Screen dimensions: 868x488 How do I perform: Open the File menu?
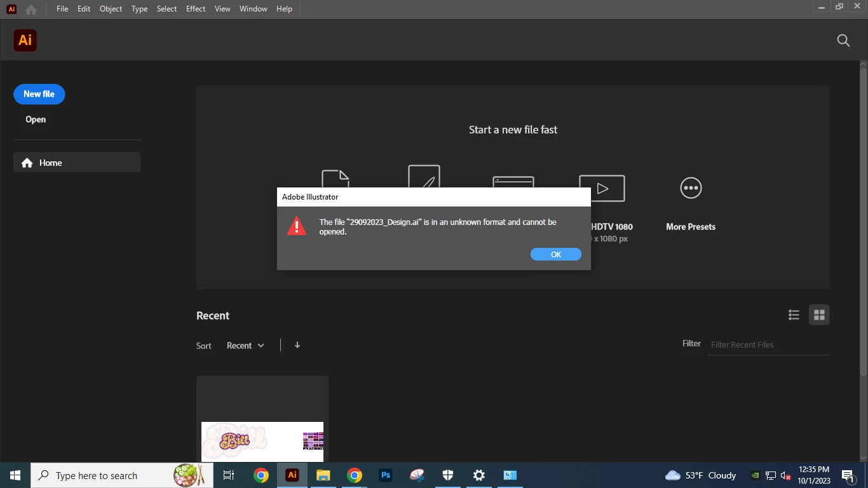pyautogui.click(x=62, y=9)
